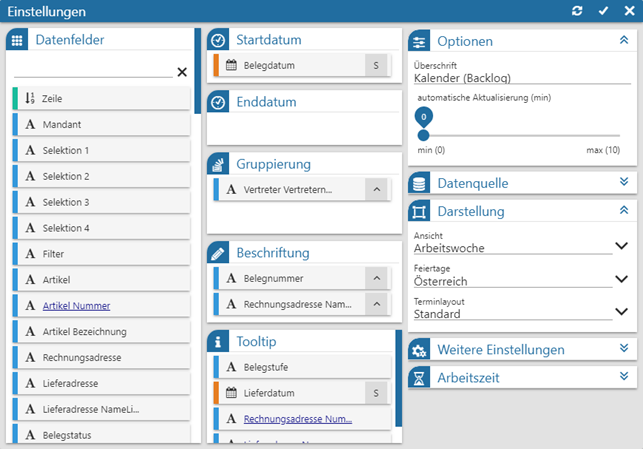
Task: Open the Feiertage dropdown showing Österreich
Action: (620, 281)
